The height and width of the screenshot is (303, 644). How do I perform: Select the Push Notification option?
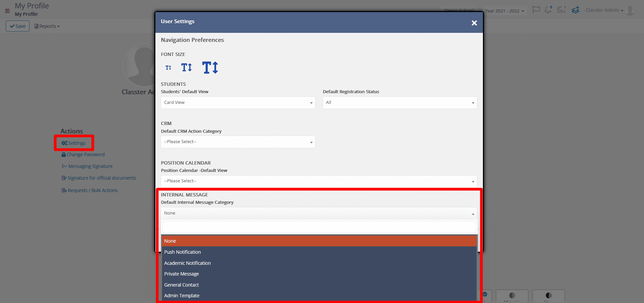(x=319, y=252)
